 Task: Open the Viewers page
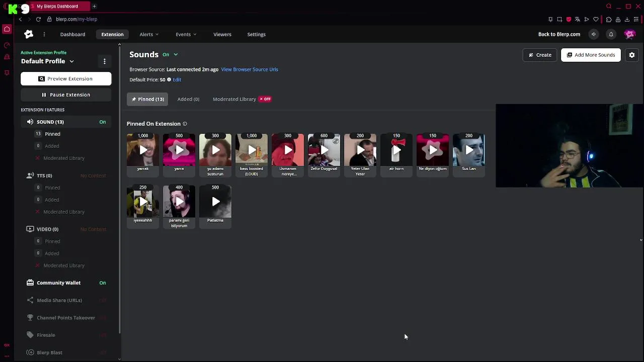(222, 34)
